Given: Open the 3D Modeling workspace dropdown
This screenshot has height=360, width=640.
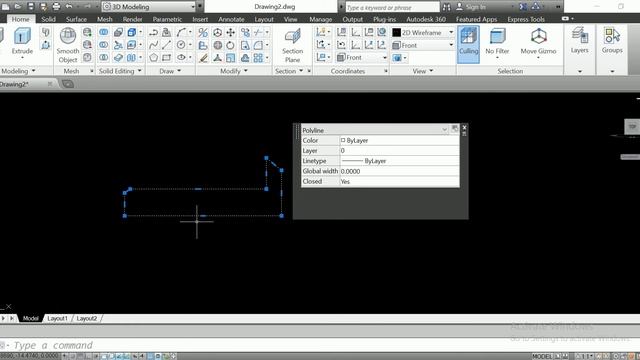Looking at the screenshot, I should point(149,7).
